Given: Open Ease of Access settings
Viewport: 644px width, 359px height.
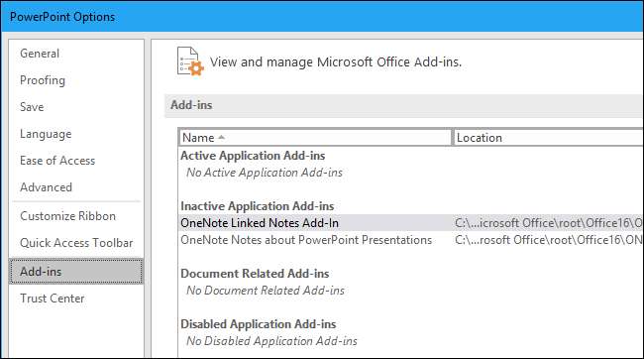Looking at the screenshot, I should 57,161.
